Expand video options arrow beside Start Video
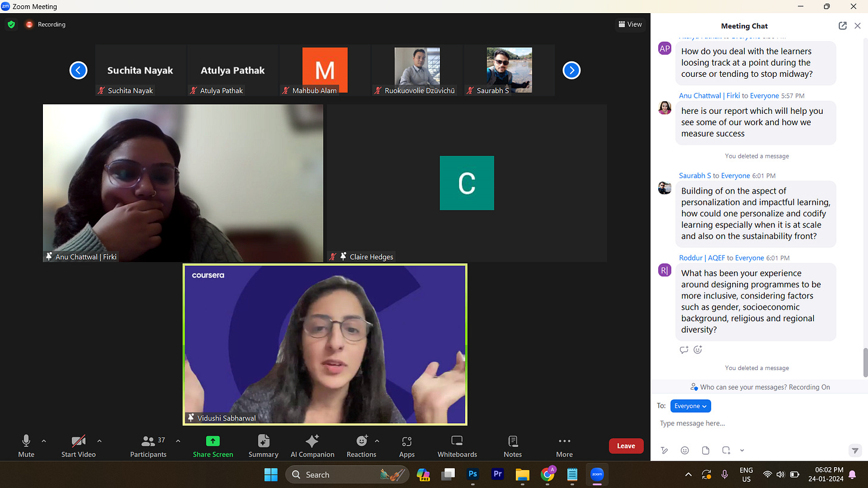 click(x=99, y=441)
